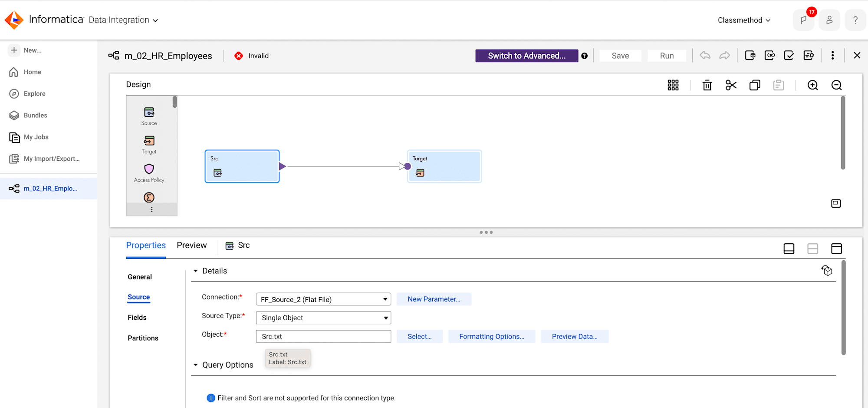The height and width of the screenshot is (408, 868).
Task: Collapse the Query Options section
Action: 196,365
